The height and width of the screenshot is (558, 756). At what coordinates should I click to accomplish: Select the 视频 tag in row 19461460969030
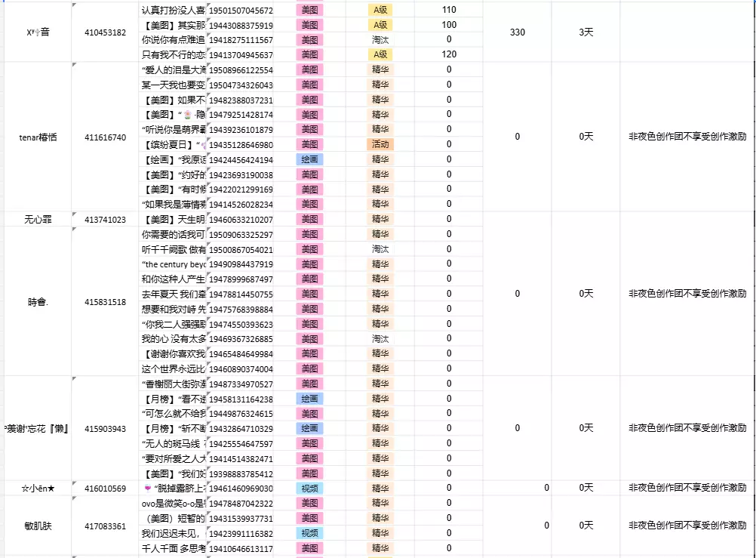(x=309, y=489)
